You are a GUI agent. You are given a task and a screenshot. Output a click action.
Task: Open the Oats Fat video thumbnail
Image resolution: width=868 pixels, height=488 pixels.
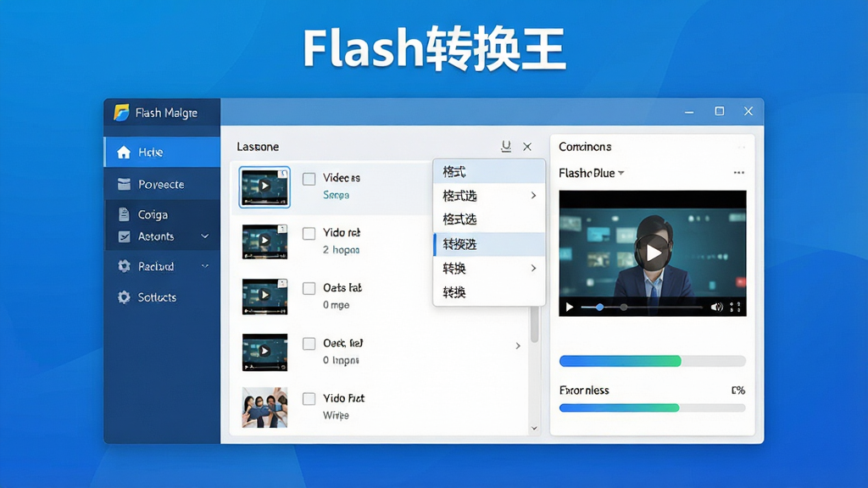click(x=264, y=297)
